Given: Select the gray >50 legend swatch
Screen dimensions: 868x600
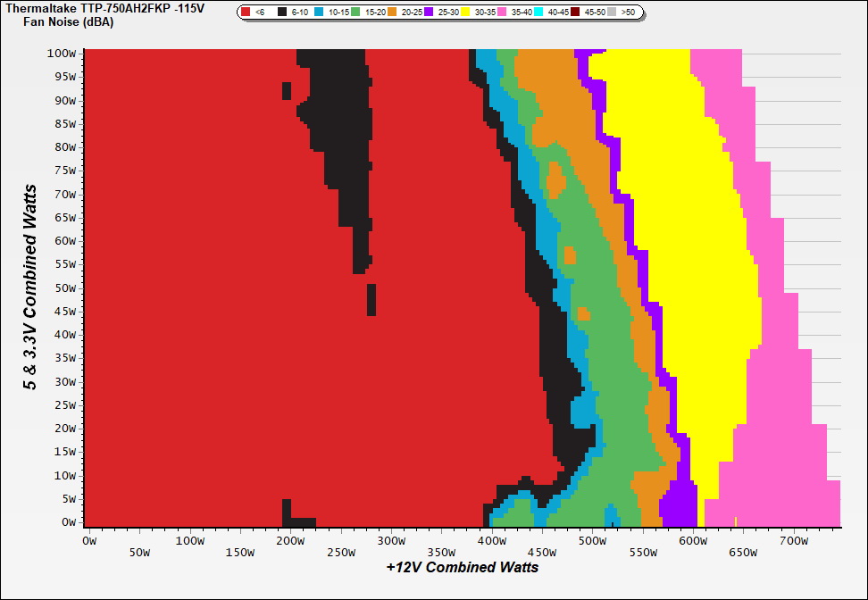Looking at the screenshot, I should click(x=612, y=12).
